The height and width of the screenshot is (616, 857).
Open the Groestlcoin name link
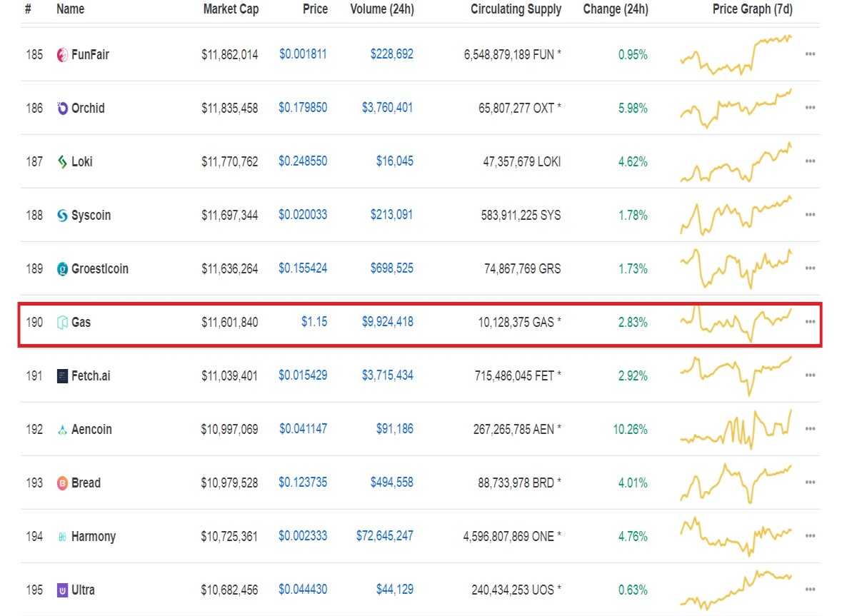(100, 268)
